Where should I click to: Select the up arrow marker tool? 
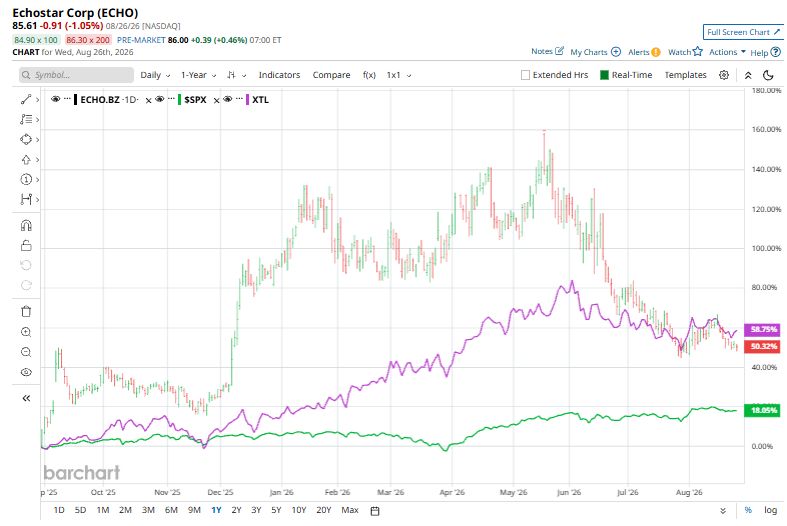pos(26,160)
